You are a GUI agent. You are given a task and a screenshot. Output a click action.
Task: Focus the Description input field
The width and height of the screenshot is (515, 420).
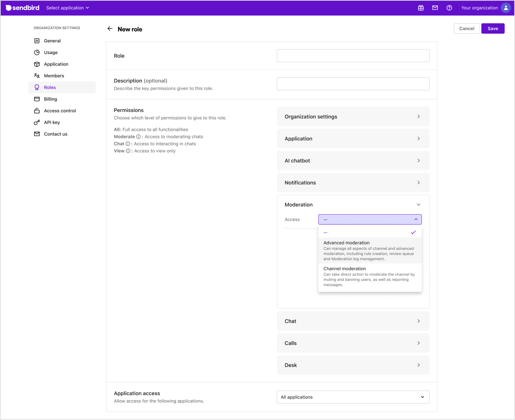(x=353, y=84)
